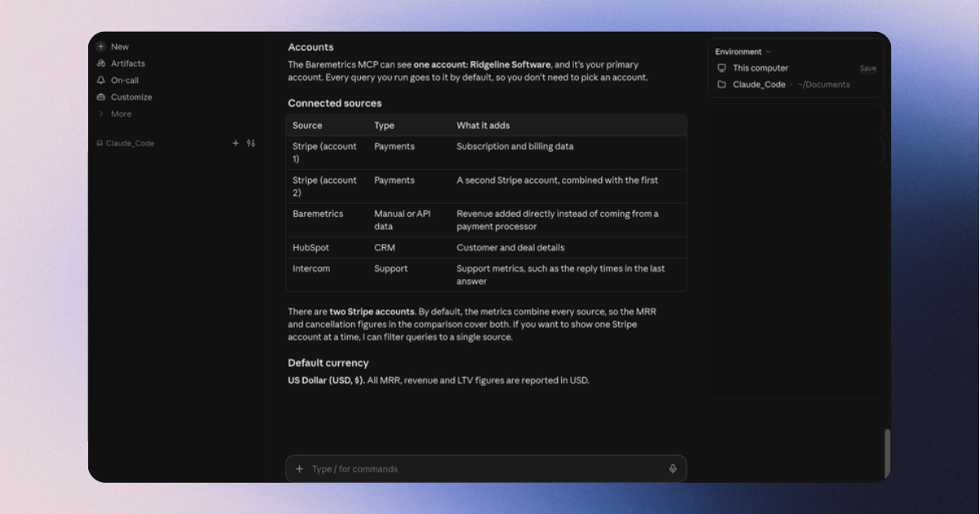This screenshot has width=980, height=514.
Task: Activate the microphone voice input icon
Action: [x=673, y=469]
